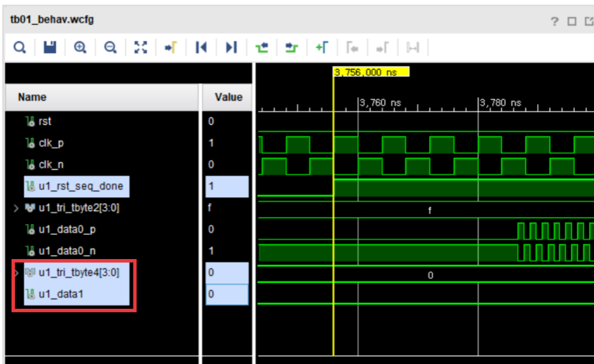594x364 pixels.
Task: Save the waveform configuration
Action: click(x=49, y=48)
